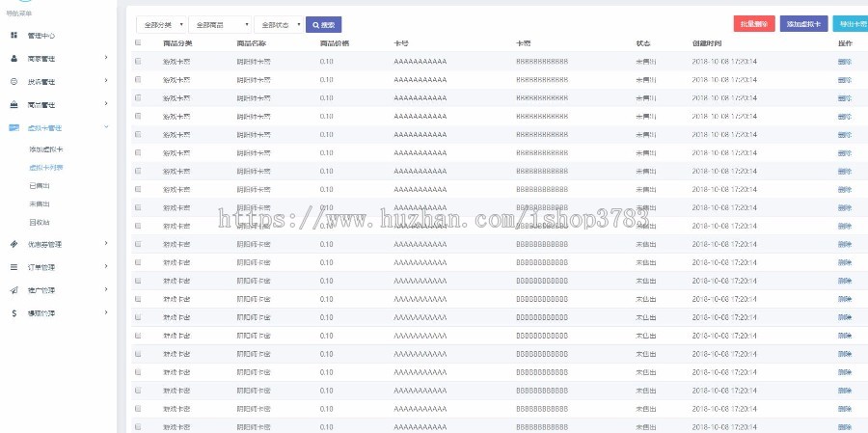
Task: Click the 商家管理 person icon
Action: 14,59
